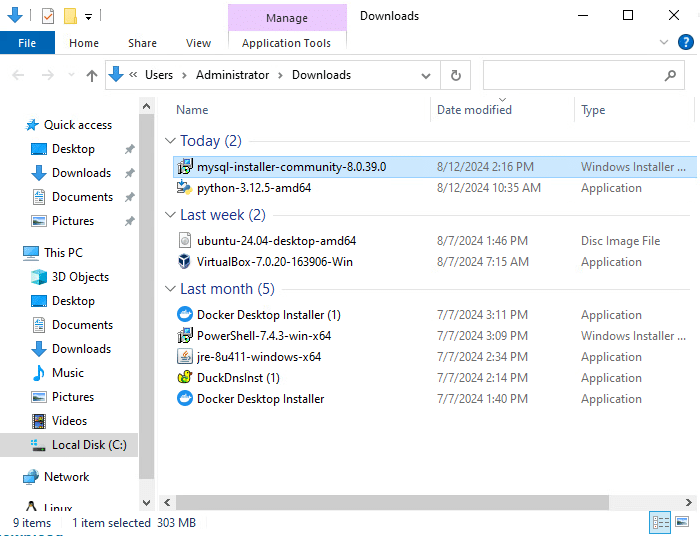Select Documents under This PC

[83, 325]
